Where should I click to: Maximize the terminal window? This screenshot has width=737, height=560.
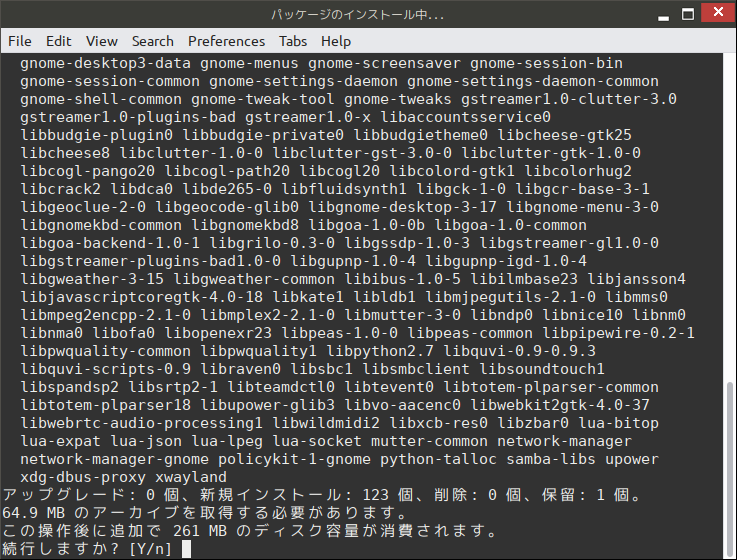click(x=688, y=14)
